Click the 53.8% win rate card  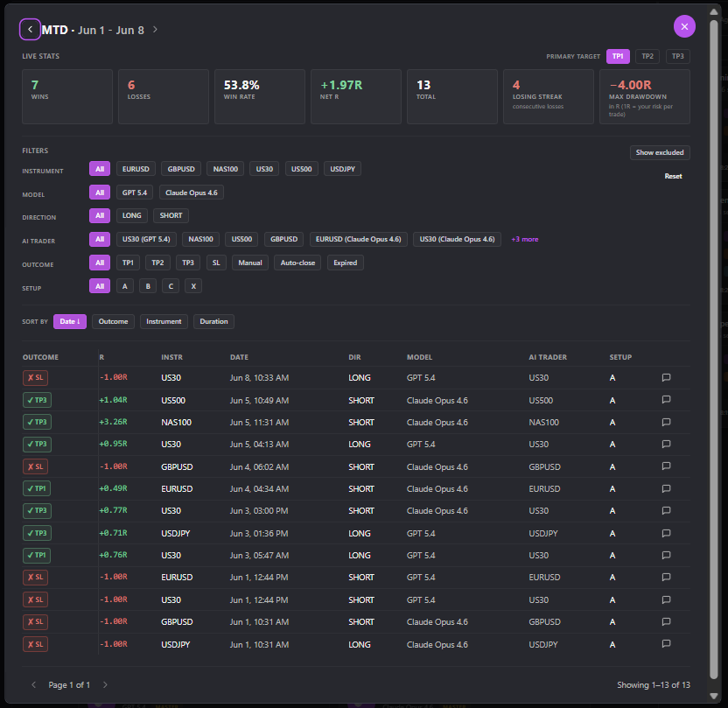pos(260,96)
